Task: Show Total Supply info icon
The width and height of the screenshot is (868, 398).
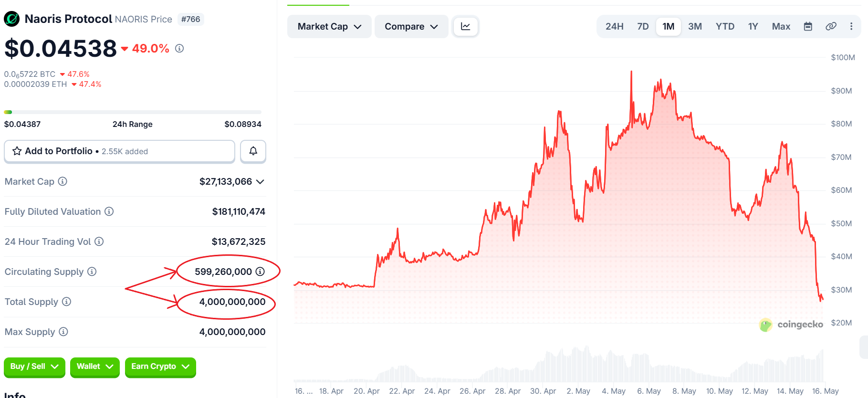Action: coord(67,302)
